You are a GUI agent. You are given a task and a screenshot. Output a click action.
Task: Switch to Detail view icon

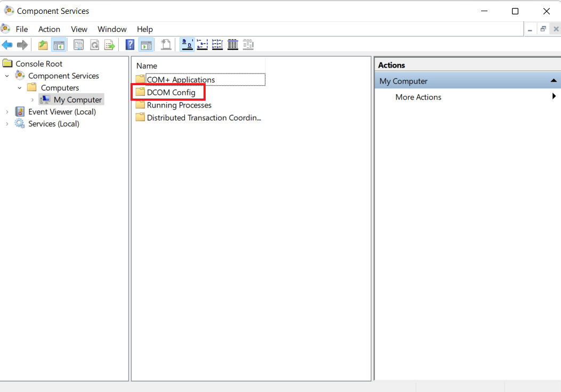(x=233, y=45)
